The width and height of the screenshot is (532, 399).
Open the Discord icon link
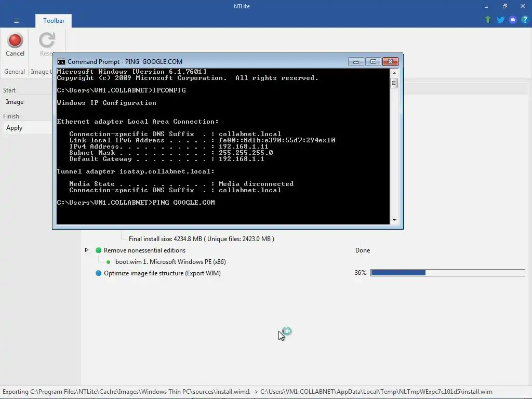[x=513, y=20]
